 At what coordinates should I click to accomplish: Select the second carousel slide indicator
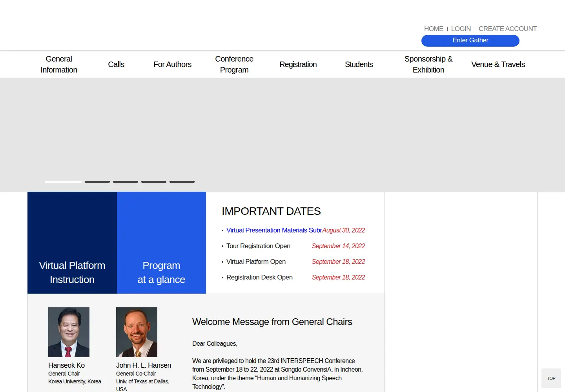click(x=97, y=181)
